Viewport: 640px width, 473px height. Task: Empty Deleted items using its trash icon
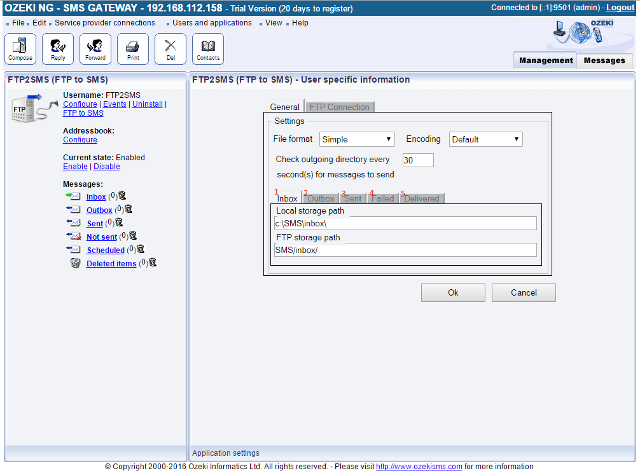point(153,262)
